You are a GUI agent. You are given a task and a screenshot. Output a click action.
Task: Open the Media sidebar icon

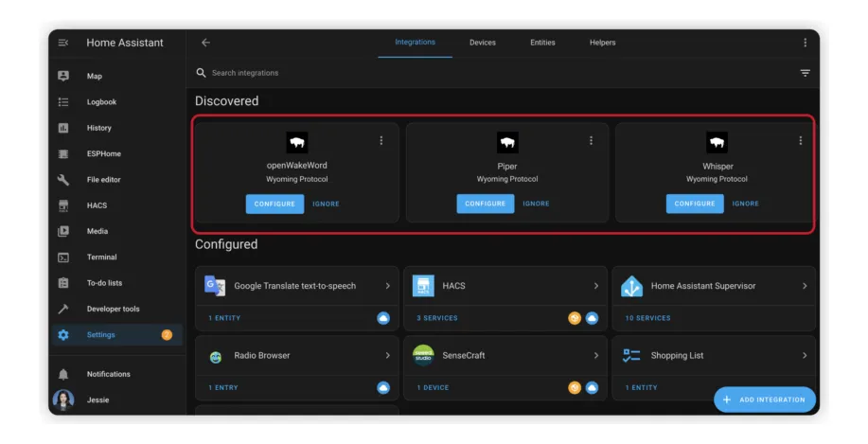click(x=63, y=231)
